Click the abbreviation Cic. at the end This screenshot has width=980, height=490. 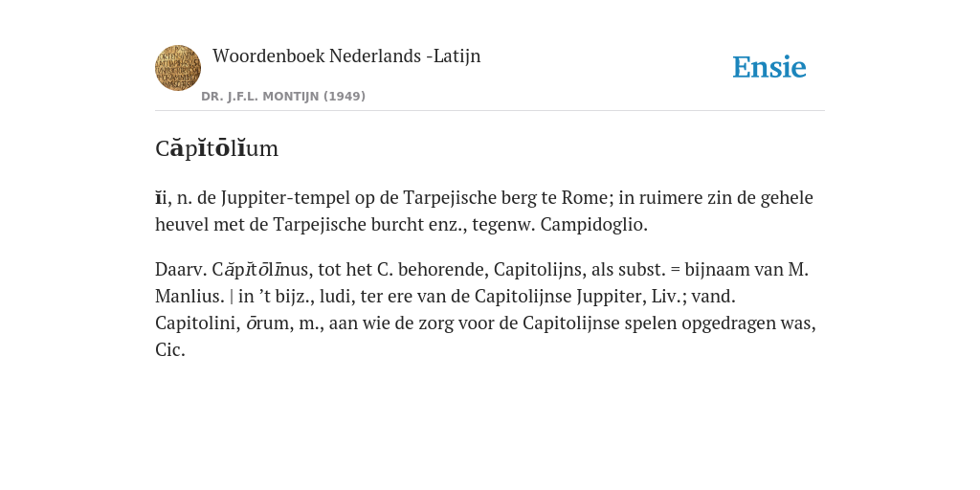tap(170, 350)
